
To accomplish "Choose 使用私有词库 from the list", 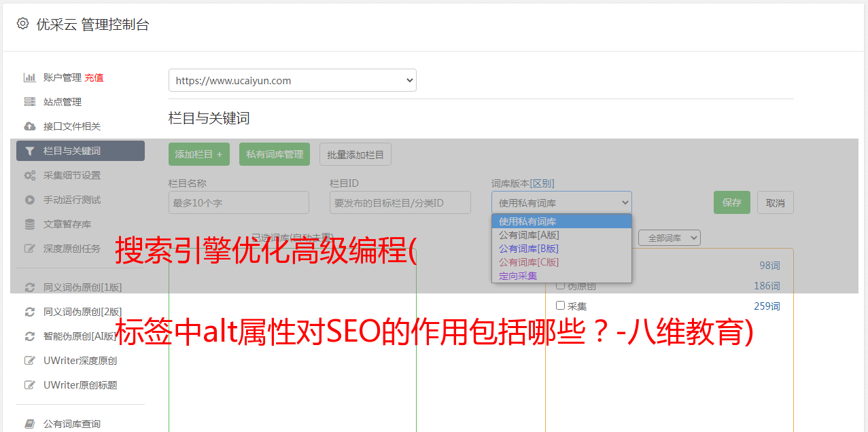I will [561, 221].
